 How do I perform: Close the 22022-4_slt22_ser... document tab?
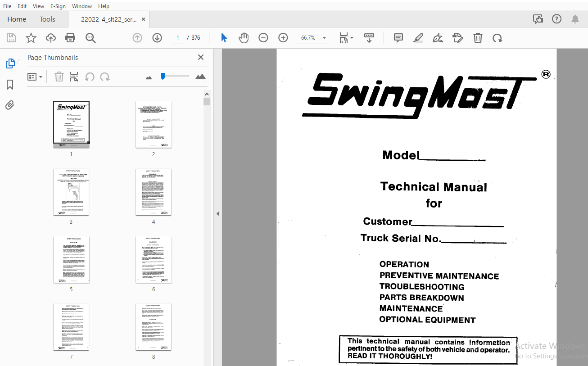(x=143, y=19)
